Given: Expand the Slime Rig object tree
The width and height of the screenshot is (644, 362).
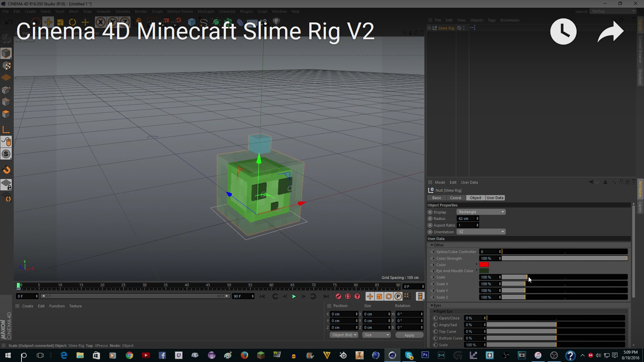Looking at the screenshot, I should tap(430, 28).
